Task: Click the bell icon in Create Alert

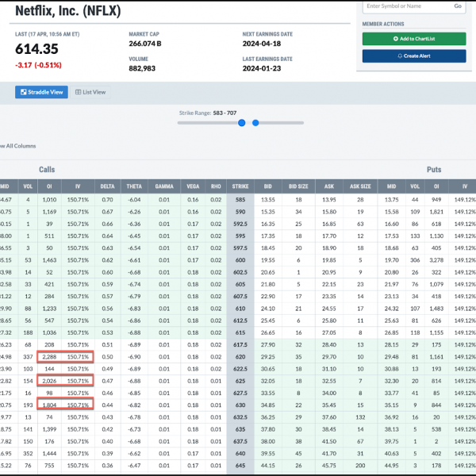Action: (x=400, y=56)
